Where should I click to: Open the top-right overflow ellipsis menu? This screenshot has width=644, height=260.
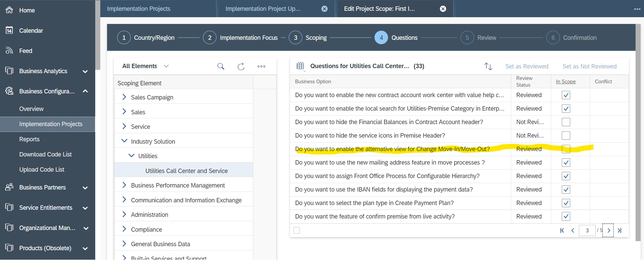[x=637, y=9]
